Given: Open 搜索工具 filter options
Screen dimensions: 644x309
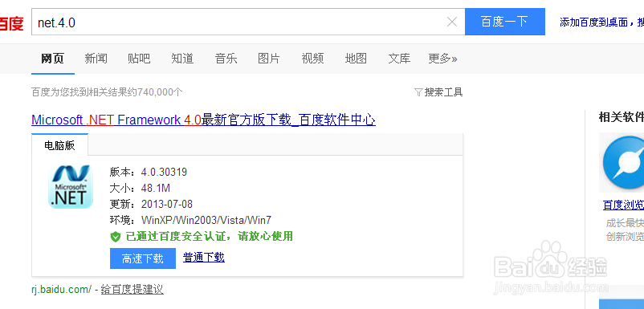Looking at the screenshot, I should pyautogui.click(x=438, y=92).
